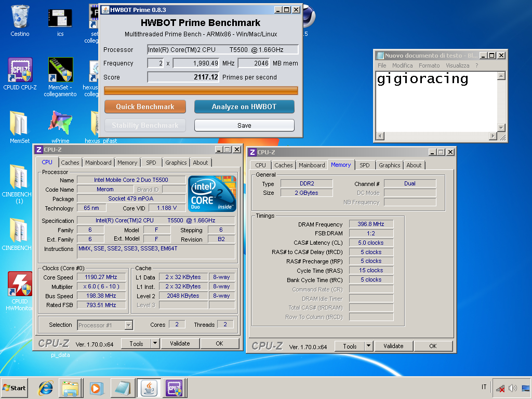Image resolution: width=532 pixels, height=399 pixels.
Task: Click the orange benchmark progress bar
Action: (x=201, y=90)
